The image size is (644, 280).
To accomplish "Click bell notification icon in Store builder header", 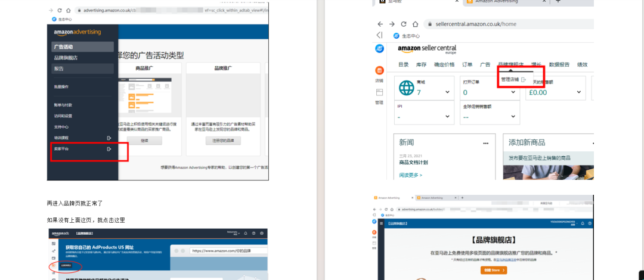I will [583, 223].
